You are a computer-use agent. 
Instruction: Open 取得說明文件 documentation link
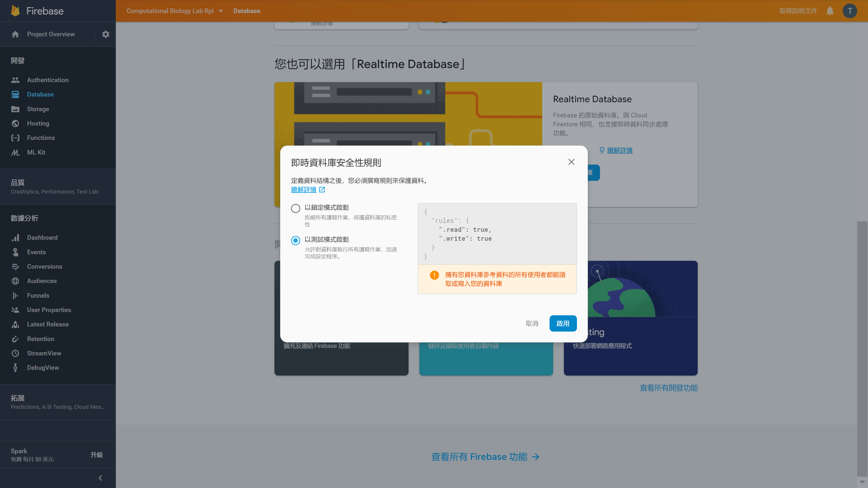click(798, 11)
